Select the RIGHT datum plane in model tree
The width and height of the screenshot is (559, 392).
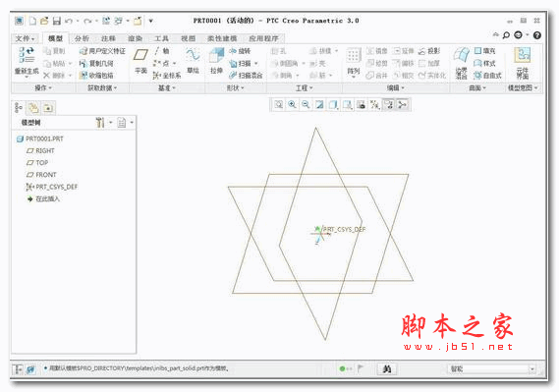[x=40, y=150]
